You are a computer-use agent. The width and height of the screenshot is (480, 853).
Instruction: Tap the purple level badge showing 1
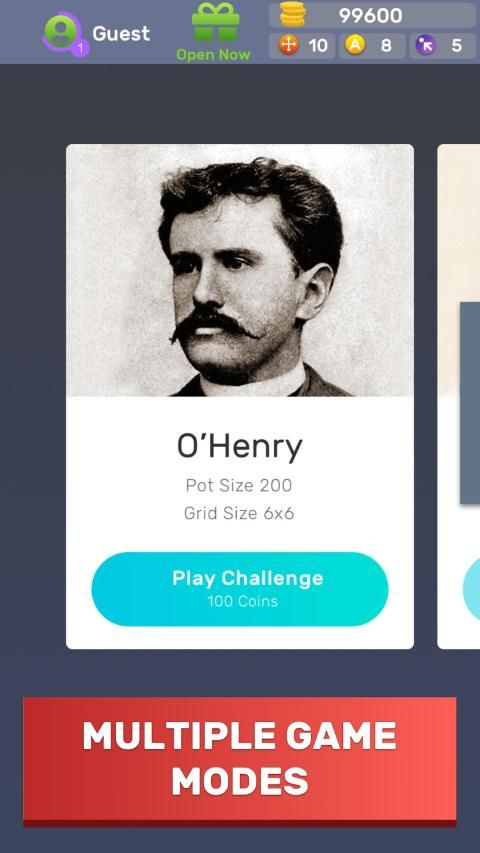(x=81, y=49)
